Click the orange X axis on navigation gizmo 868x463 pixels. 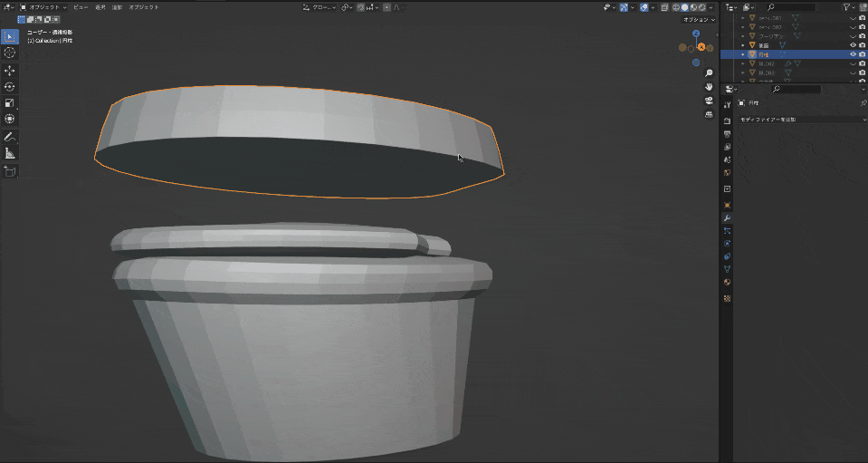[x=701, y=47]
